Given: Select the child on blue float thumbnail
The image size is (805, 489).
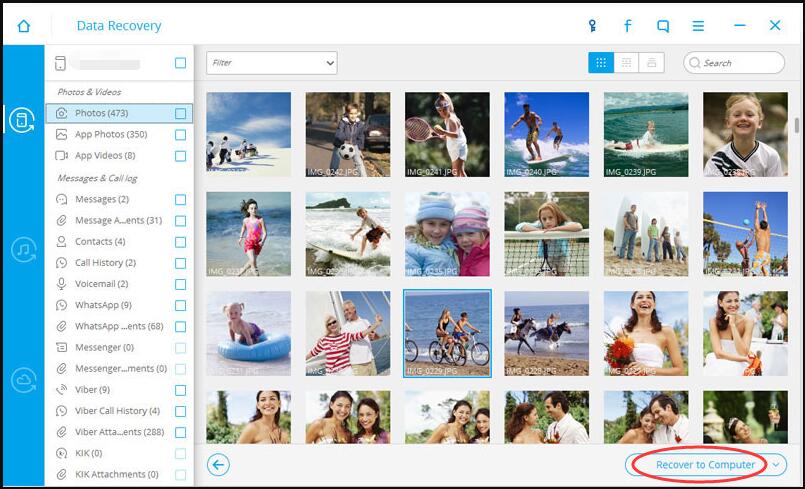Looking at the screenshot, I should pyautogui.click(x=248, y=334).
